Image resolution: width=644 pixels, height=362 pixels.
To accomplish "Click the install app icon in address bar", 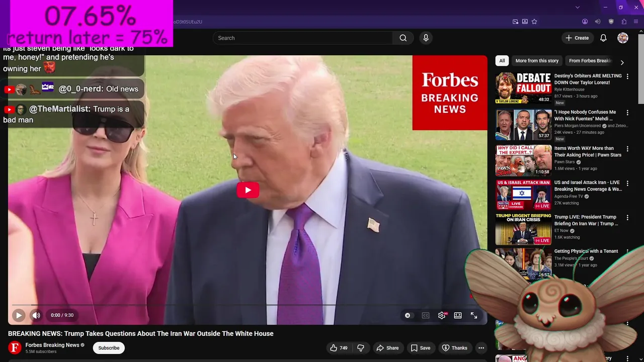I will click(x=525, y=22).
